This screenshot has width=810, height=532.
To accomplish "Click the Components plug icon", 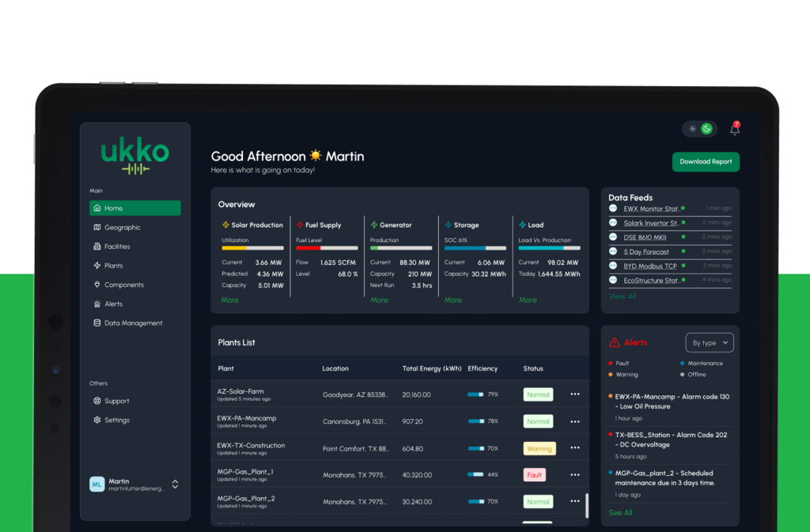I will (x=97, y=285).
